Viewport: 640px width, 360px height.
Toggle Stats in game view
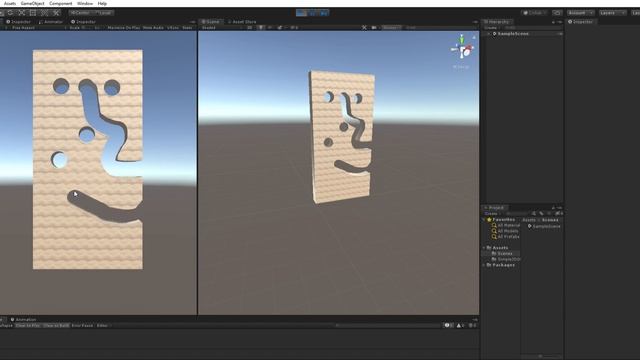coord(187,28)
